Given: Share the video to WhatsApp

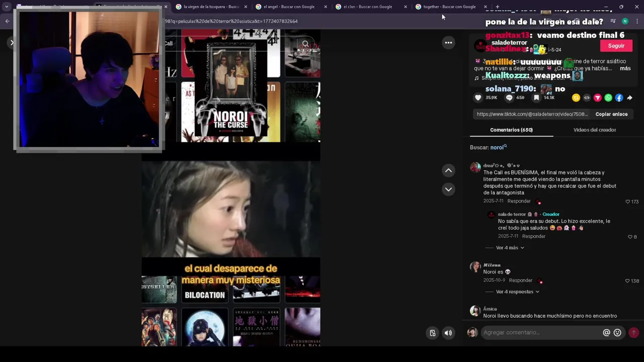Looking at the screenshot, I should click(x=608, y=98).
